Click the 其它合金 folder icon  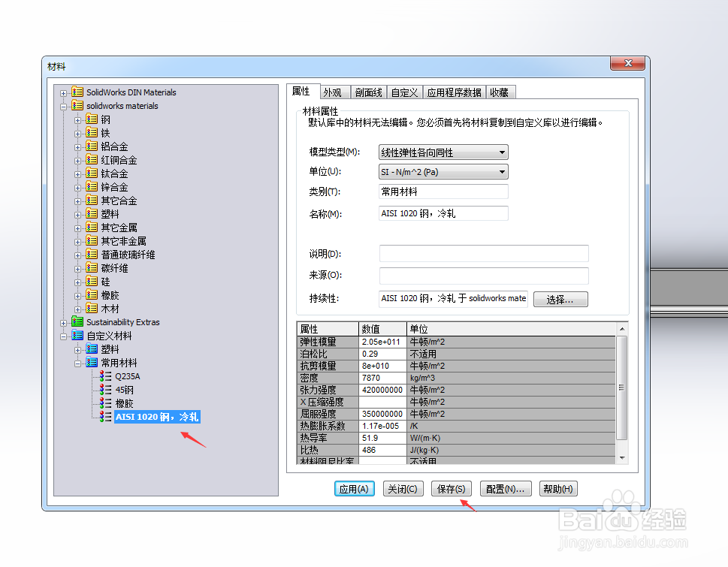[92, 200]
